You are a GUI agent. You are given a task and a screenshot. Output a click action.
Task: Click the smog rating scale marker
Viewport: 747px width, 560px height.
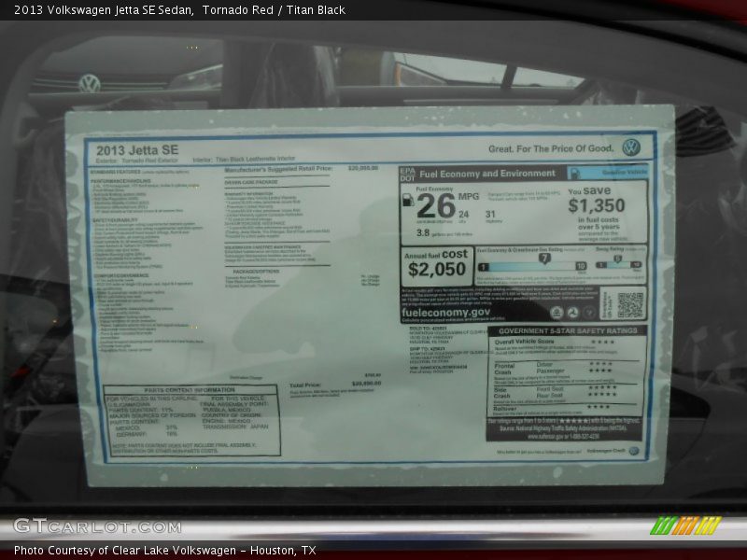click(x=617, y=259)
